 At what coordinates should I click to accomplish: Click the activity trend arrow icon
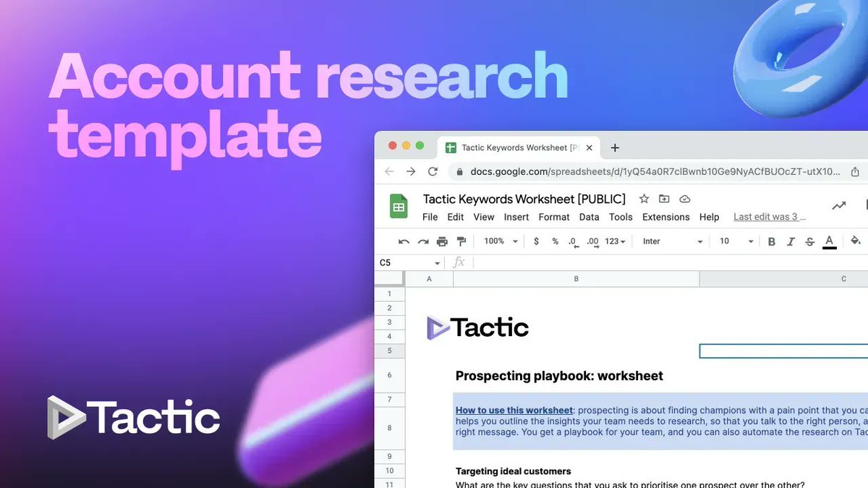(x=838, y=206)
